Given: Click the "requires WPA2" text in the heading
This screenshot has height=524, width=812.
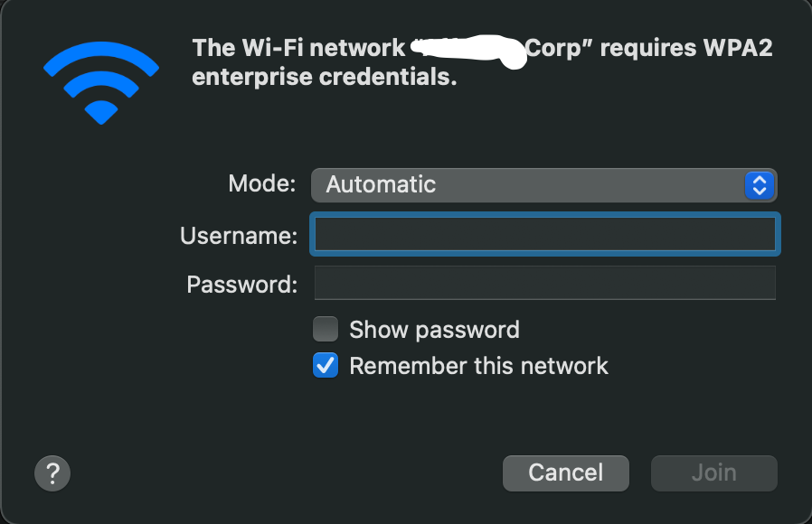Looking at the screenshot, I should (686, 47).
